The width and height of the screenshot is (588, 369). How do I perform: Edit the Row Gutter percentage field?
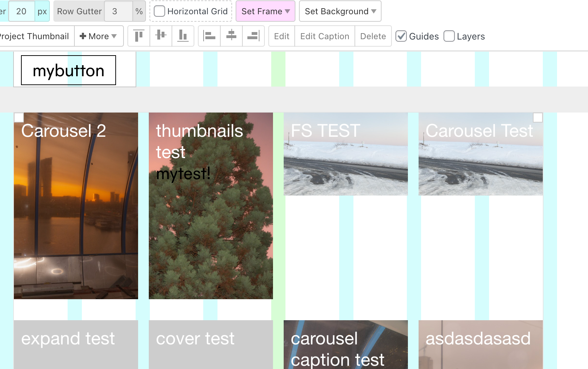[119, 11]
